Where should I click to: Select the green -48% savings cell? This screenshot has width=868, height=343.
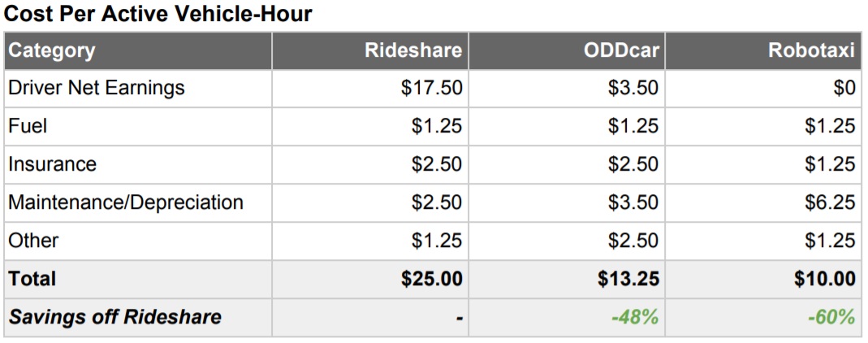point(635,317)
